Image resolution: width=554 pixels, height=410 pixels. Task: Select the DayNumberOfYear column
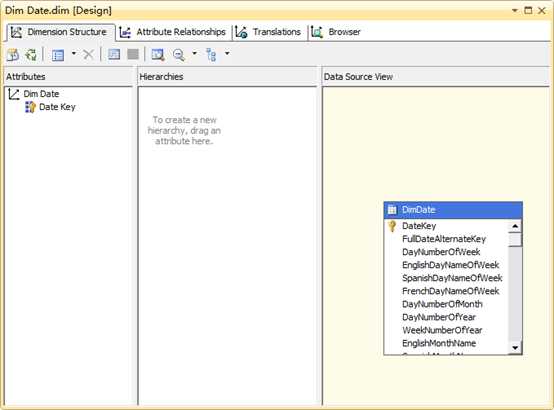click(x=439, y=317)
